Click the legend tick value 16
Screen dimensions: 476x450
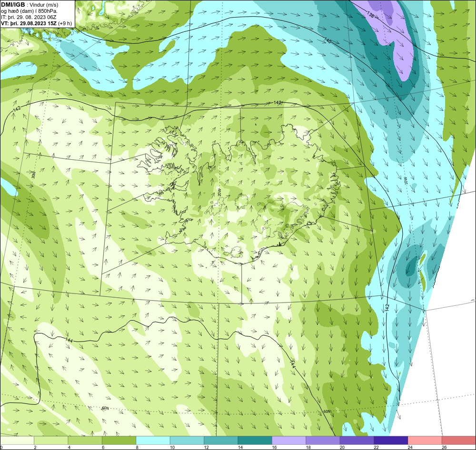(274, 447)
